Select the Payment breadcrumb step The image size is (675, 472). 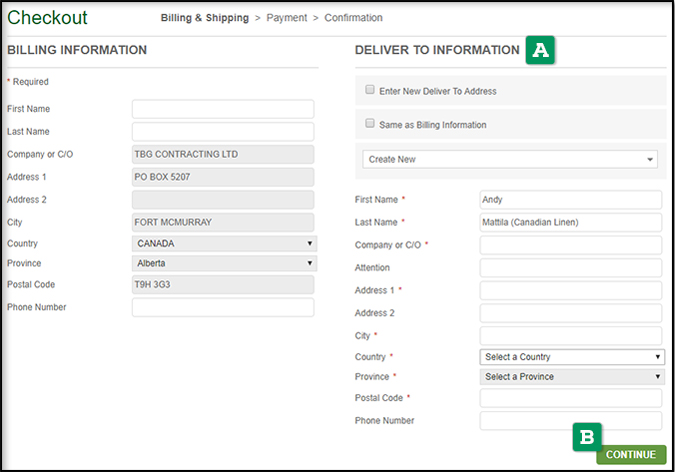click(287, 18)
